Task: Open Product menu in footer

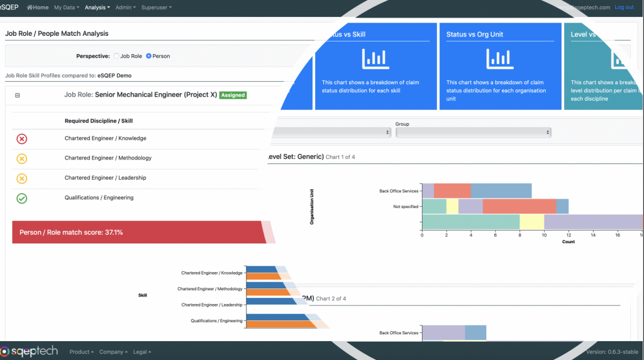Action: click(81, 352)
